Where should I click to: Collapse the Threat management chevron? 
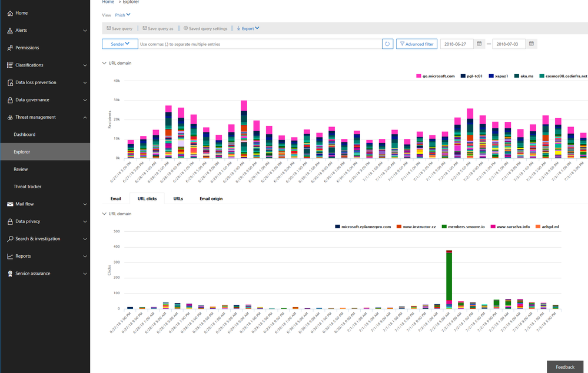pyautogui.click(x=85, y=117)
